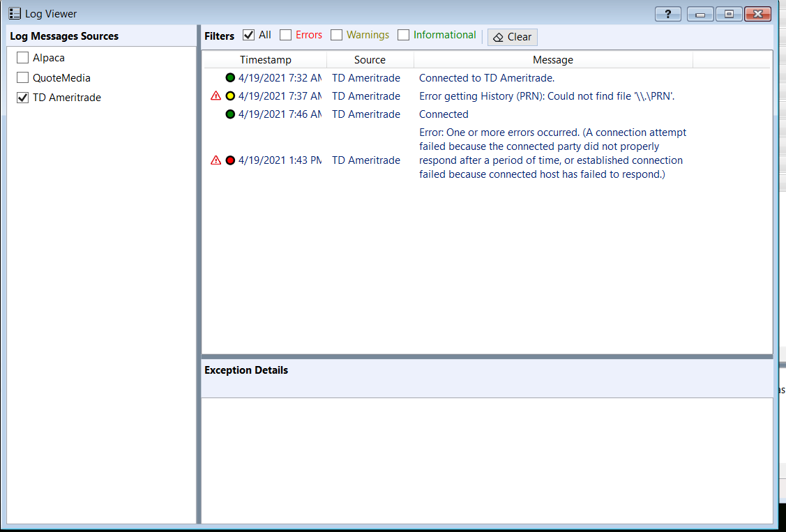Screen dimensions: 786x532
Task: Close the Log Viewer window
Action: (x=757, y=14)
